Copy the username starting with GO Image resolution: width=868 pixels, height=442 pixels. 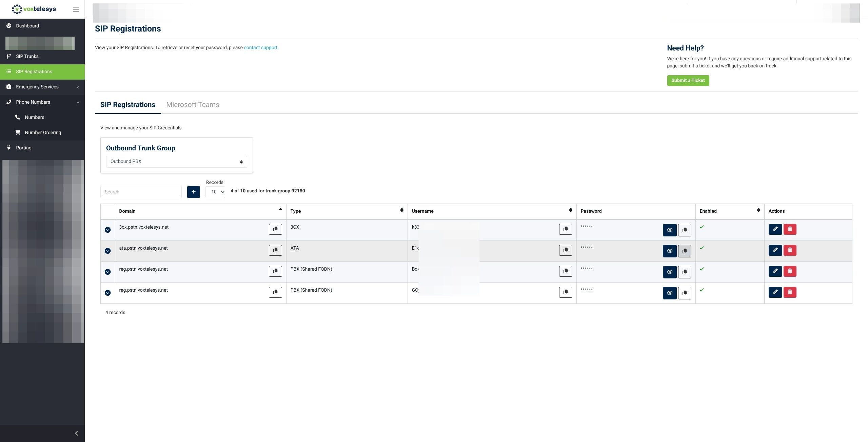tap(566, 292)
